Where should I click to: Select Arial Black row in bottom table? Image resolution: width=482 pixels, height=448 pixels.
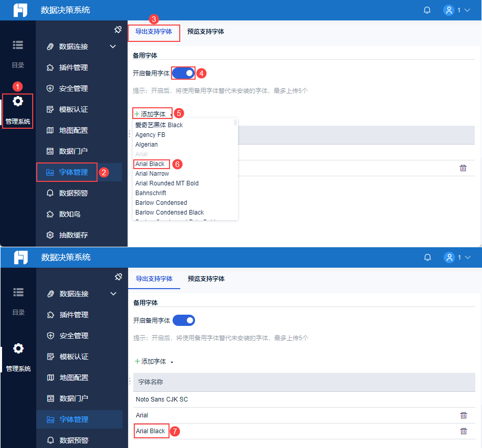pyautogui.click(x=304, y=431)
